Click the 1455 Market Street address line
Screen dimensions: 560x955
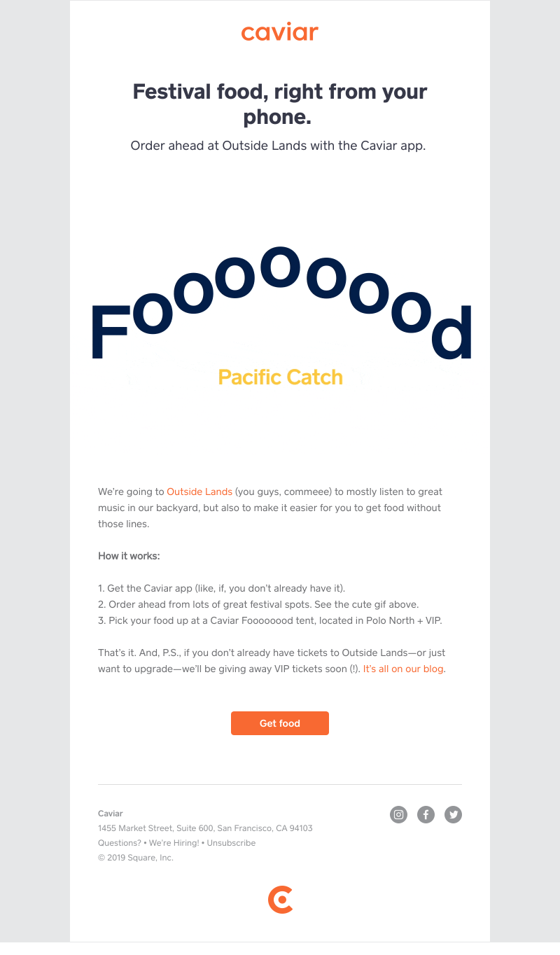(205, 828)
